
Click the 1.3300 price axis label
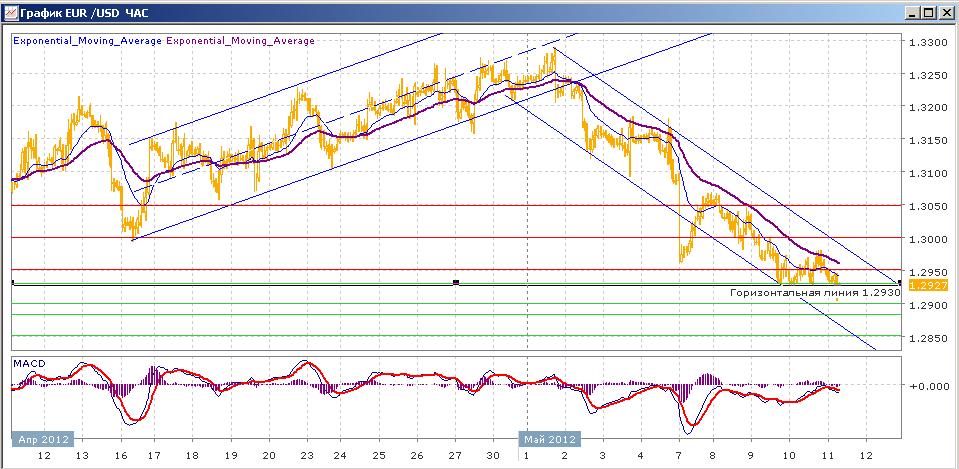928,43
